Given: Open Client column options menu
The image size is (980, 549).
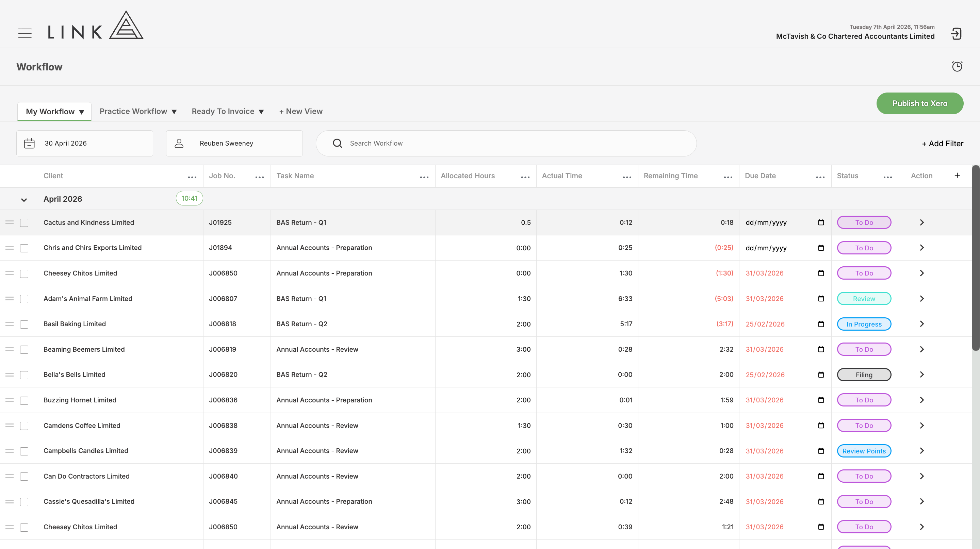Looking at the screenshot, I should pos(192,177).
